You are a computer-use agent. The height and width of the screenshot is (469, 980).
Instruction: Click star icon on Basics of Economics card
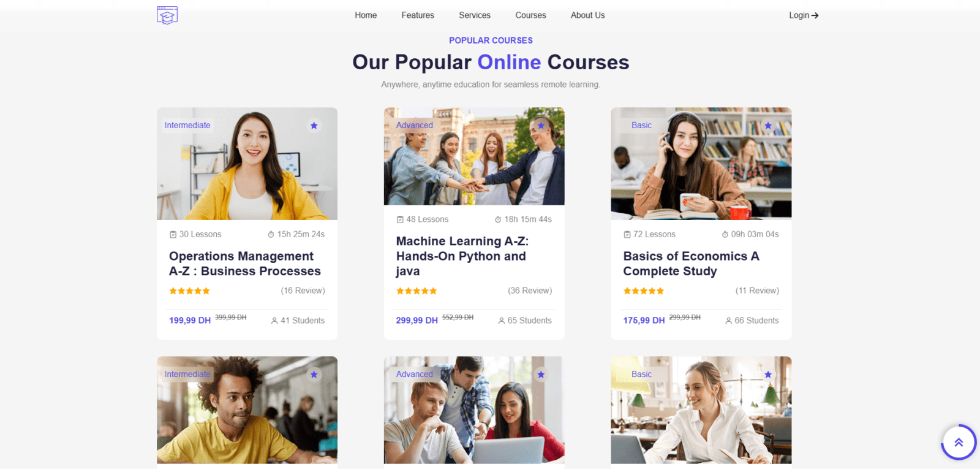tap(768, 126)
